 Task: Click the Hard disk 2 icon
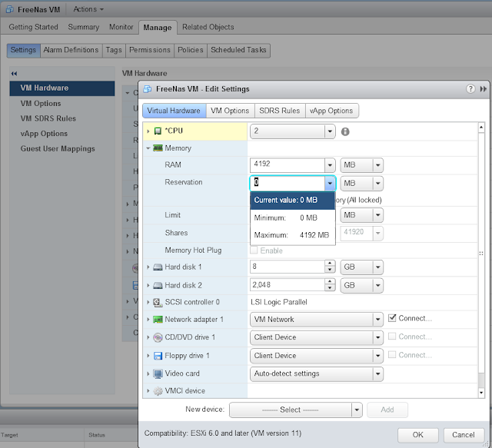(158, 286)
